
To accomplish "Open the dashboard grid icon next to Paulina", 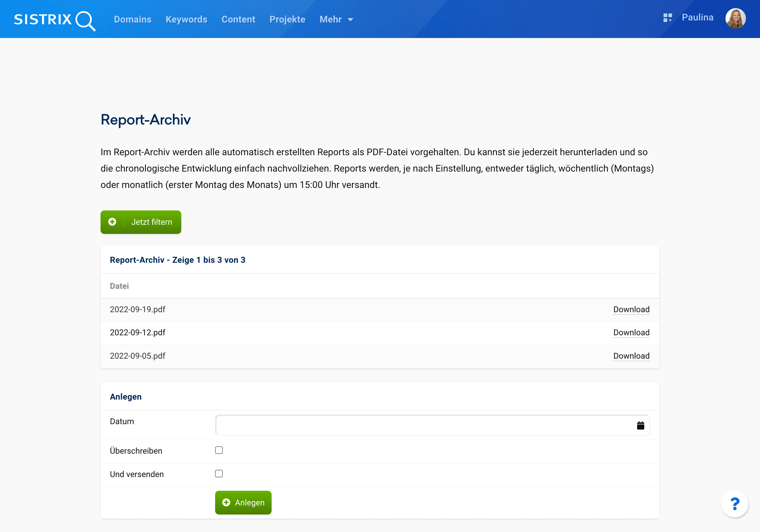I will point(667,18).
